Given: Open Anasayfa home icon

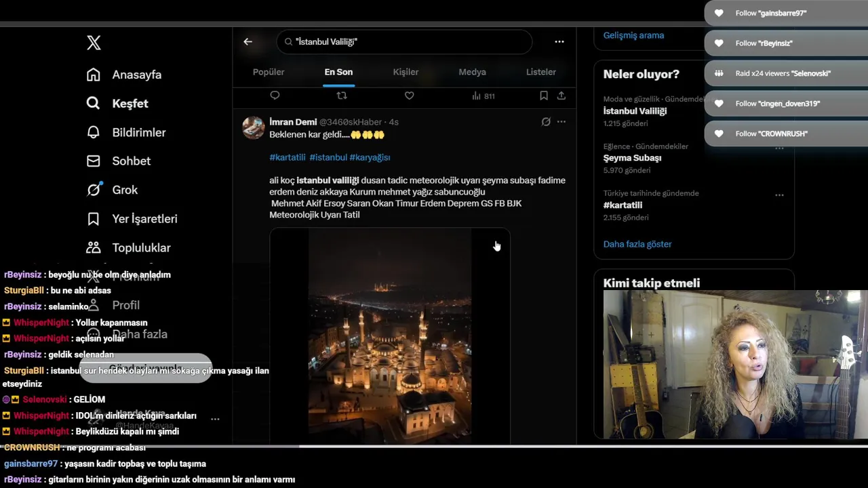Looking at the screenshot, I should coord(94,75).
